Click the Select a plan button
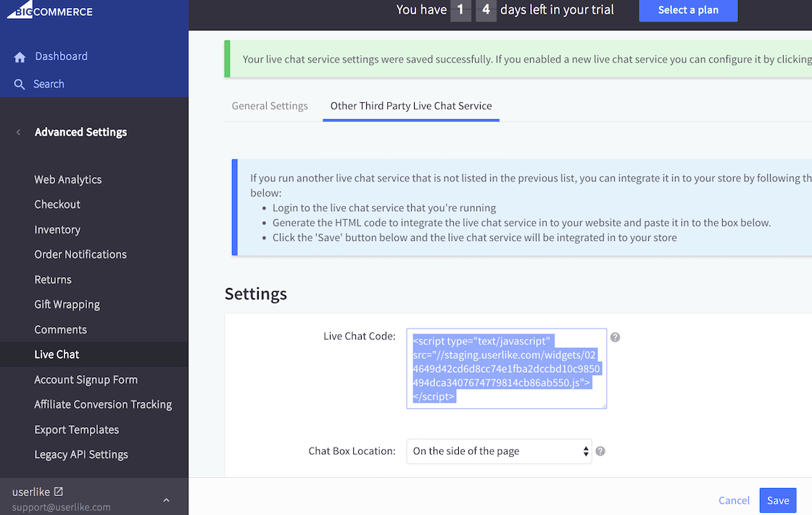The height and width of the screenshot is (515, 812). [688, 10]
